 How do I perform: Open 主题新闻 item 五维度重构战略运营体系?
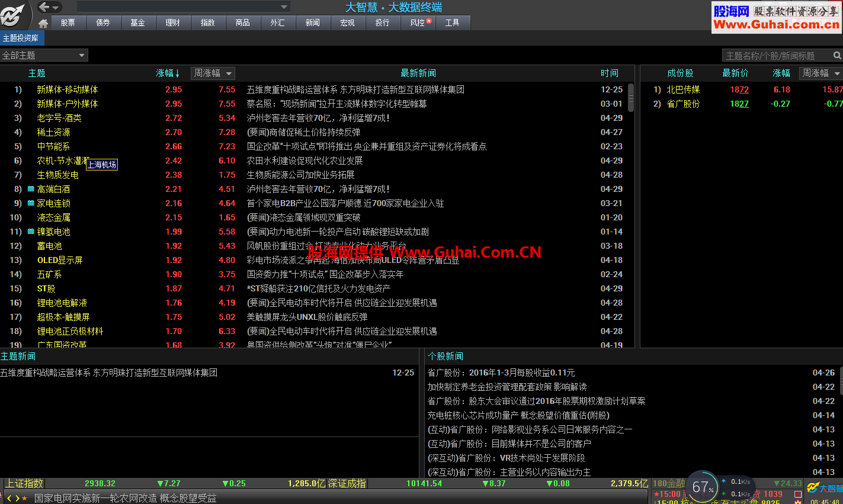click(109, 373)
